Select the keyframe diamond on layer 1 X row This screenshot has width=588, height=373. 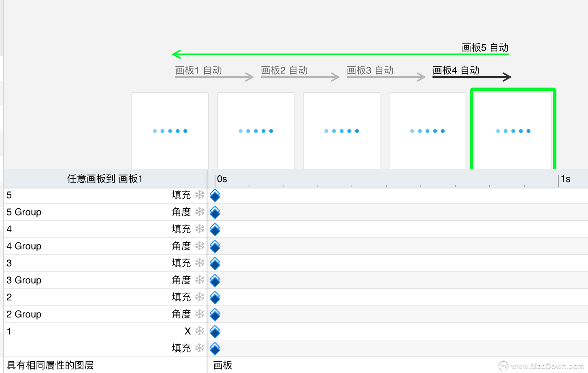tap(215, 332)
